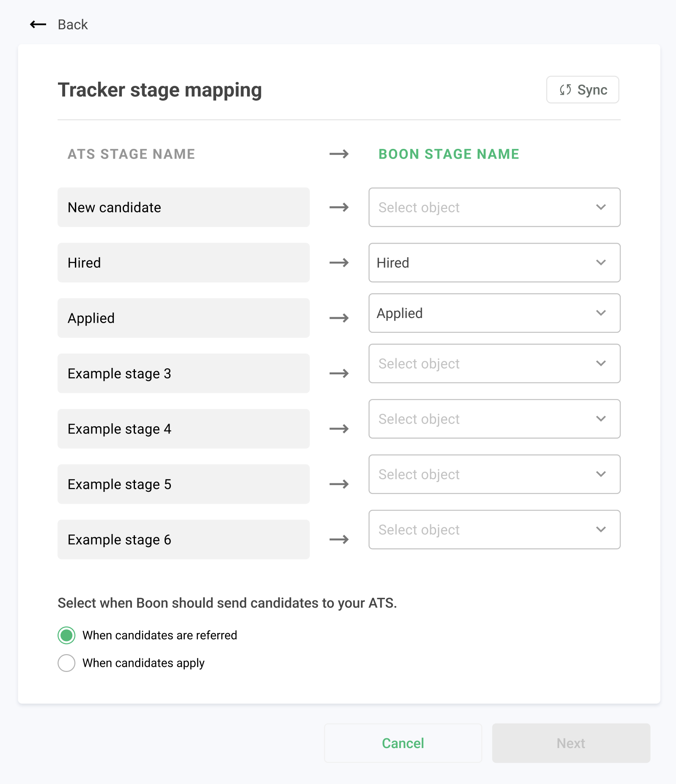Click the chevron in the Hired dropdown
Image resolution: width=676 pixels, height=784 pixels.
coord(601,263)
